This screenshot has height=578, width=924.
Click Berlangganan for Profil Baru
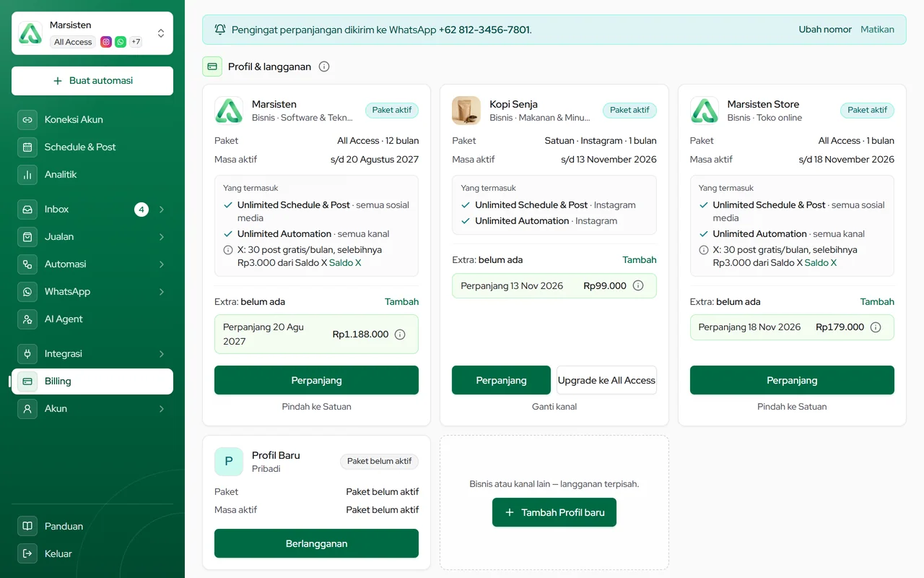(x=316, y=543)
